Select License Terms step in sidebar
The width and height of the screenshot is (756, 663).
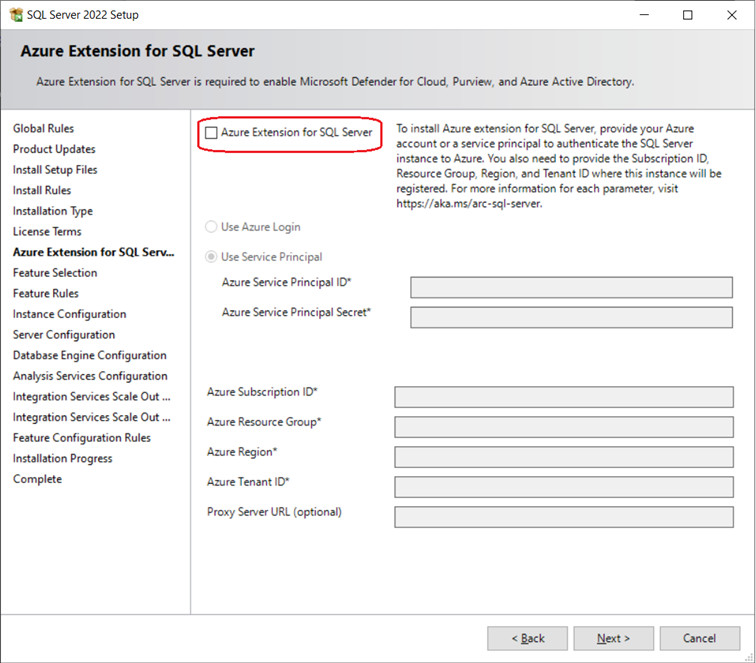pos(47,231)
